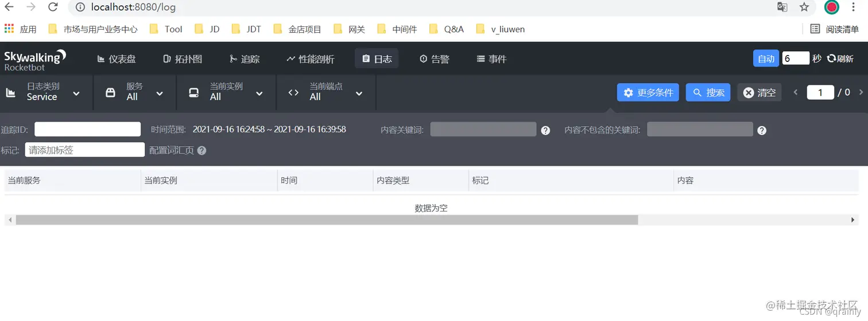
Task: Click the time range 2021-09-16 text
Action: click(269, 130)
